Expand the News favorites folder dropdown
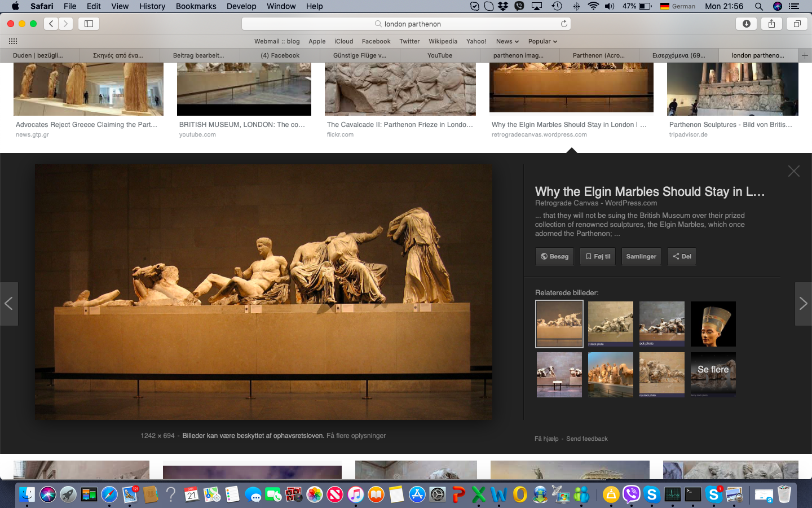 pos(507,41)
